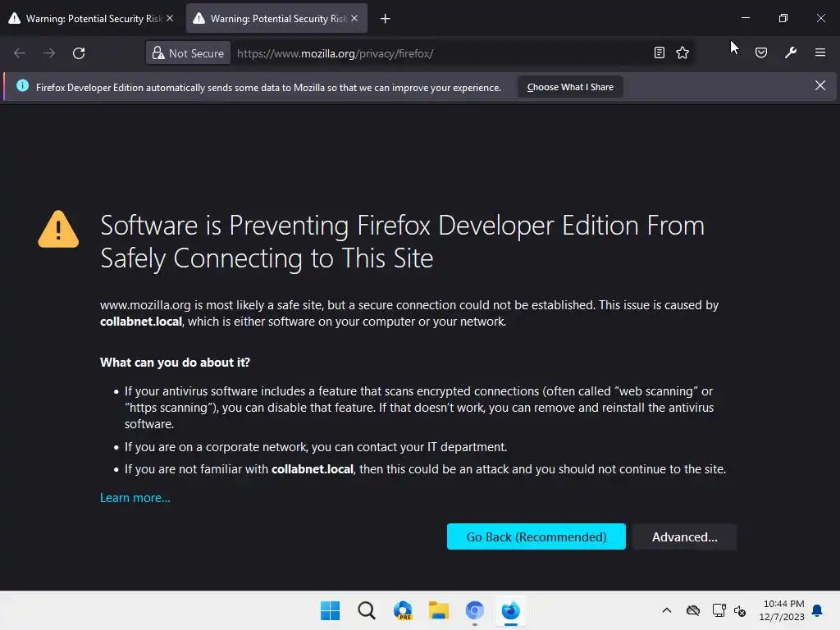Open File Explorer from taskbar
Screen dimensions: 840x630
tap(439, 610)
